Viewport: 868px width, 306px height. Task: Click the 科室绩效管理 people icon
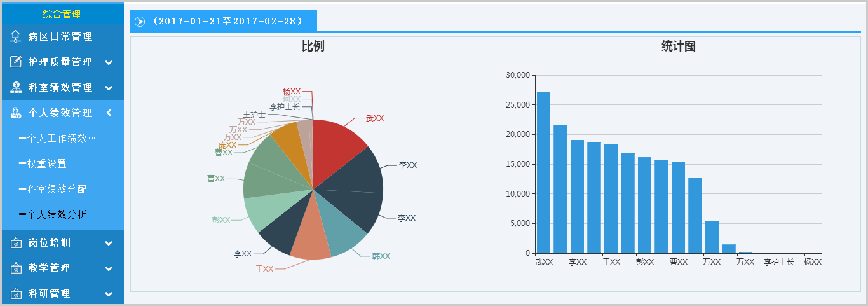coord(16,88)
